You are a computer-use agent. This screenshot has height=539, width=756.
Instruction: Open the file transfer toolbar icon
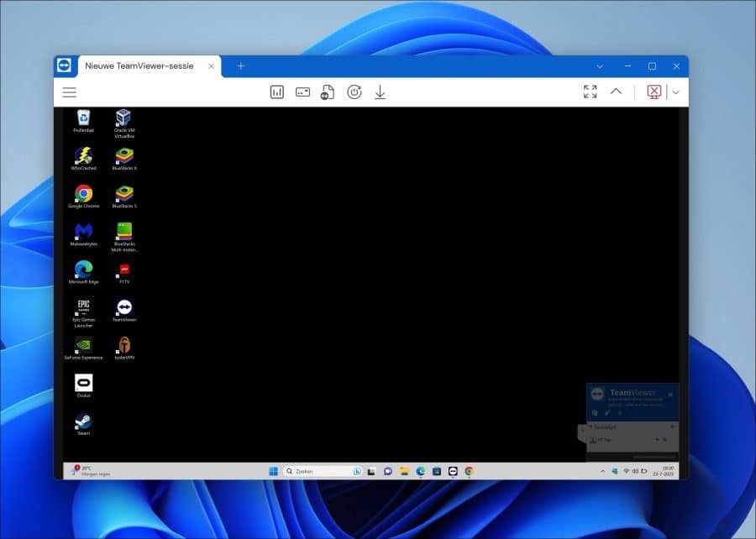coord(328,92)
